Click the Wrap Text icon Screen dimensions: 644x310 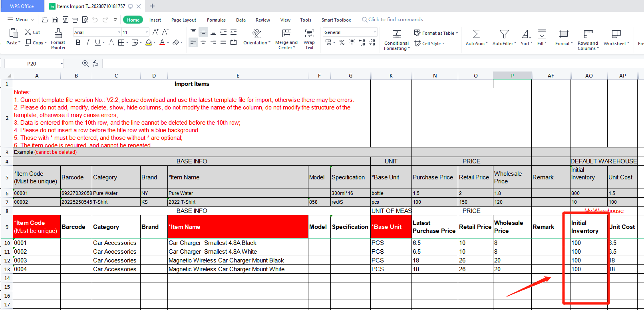click(309, 34)
